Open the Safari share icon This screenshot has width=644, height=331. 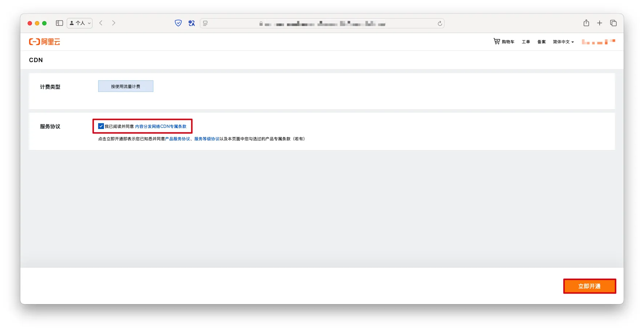586,23
